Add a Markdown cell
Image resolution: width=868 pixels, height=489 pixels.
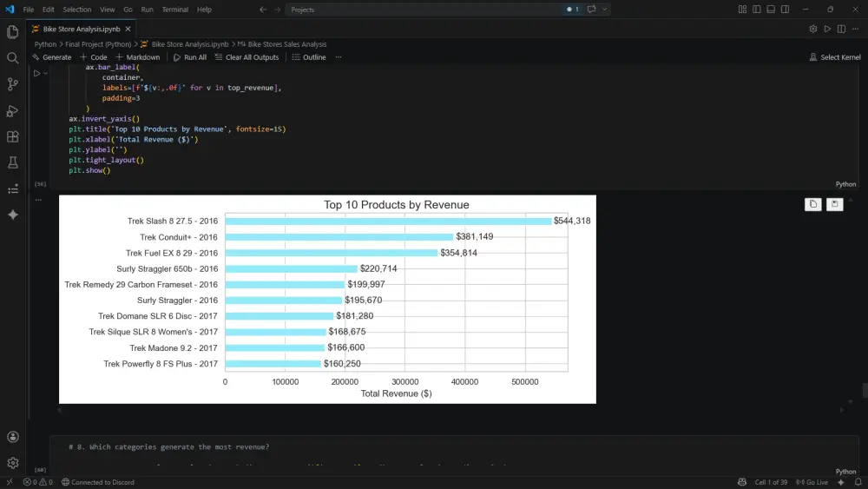[x=138, y=57]
